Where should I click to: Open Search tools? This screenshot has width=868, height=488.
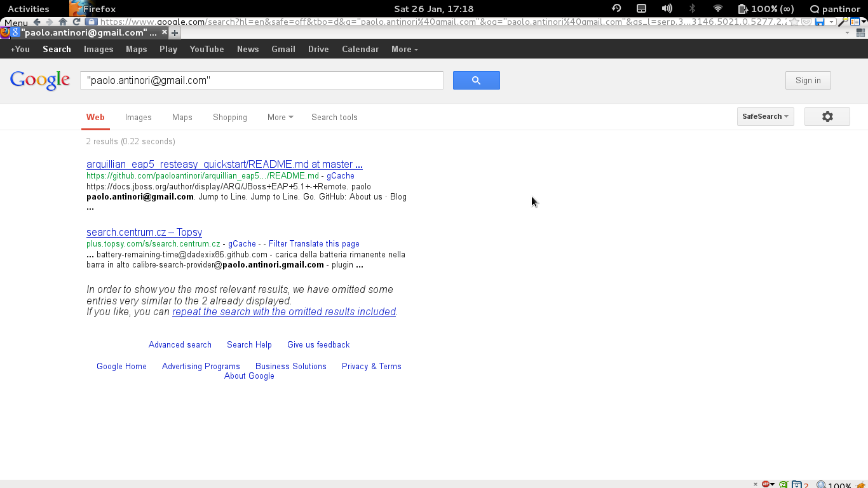coord(334,117)
